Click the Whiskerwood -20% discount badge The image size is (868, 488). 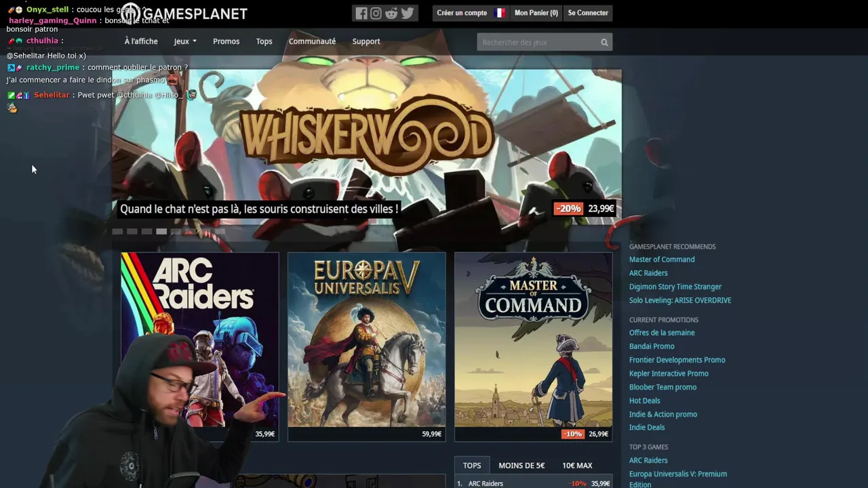[568, 209]
